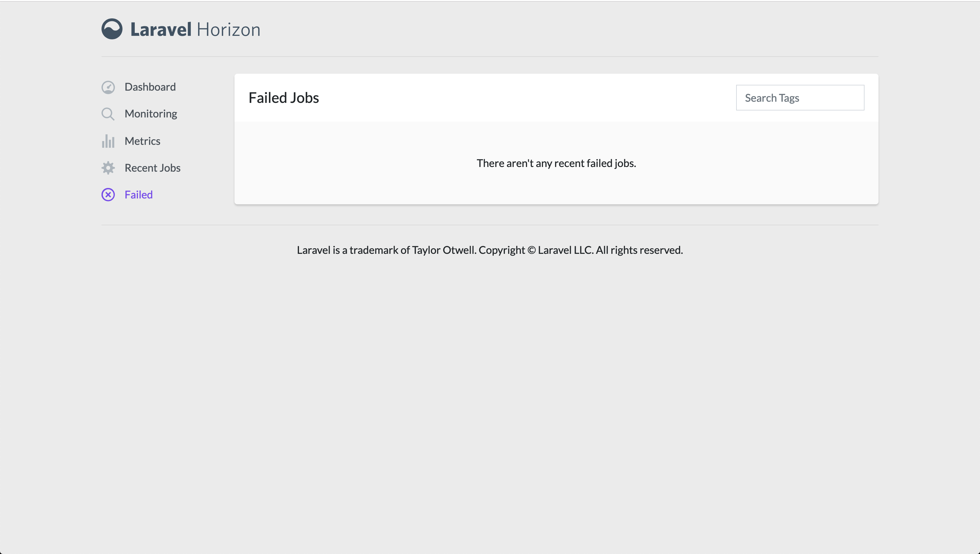Select the Dashboard gauge icon
The image size is (980, 554).
(108, 87)
